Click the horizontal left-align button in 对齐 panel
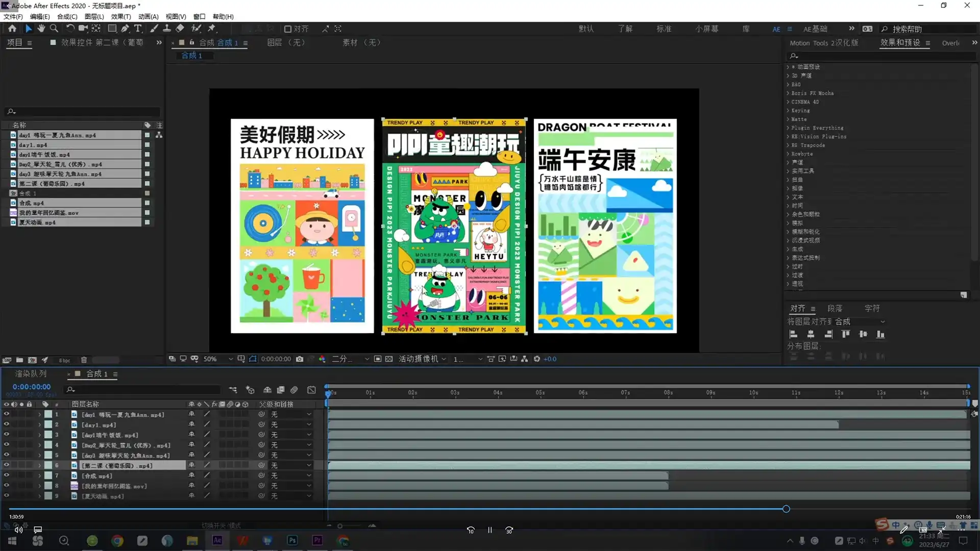980x551 pixels. 794,334
